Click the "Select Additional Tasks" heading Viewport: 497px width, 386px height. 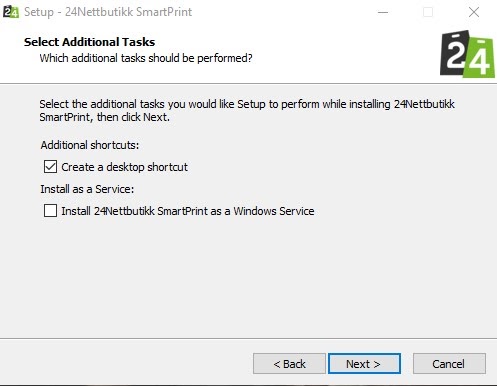pos(89,42)
